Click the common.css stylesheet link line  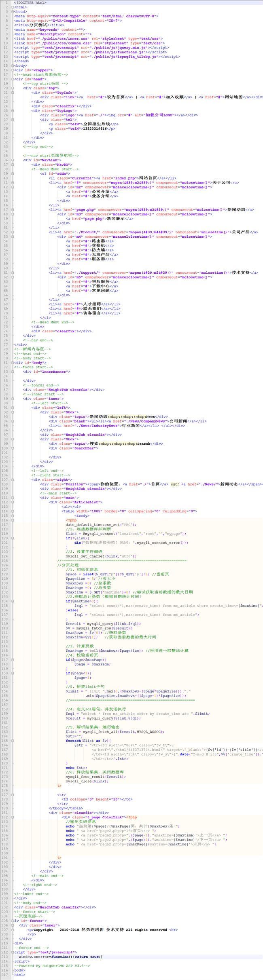coord(89,43)
